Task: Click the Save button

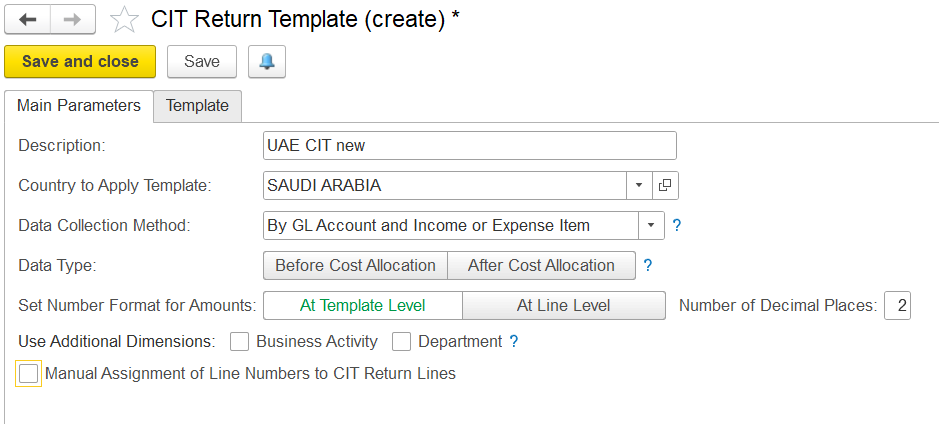Action: click(x=202, y=62)
